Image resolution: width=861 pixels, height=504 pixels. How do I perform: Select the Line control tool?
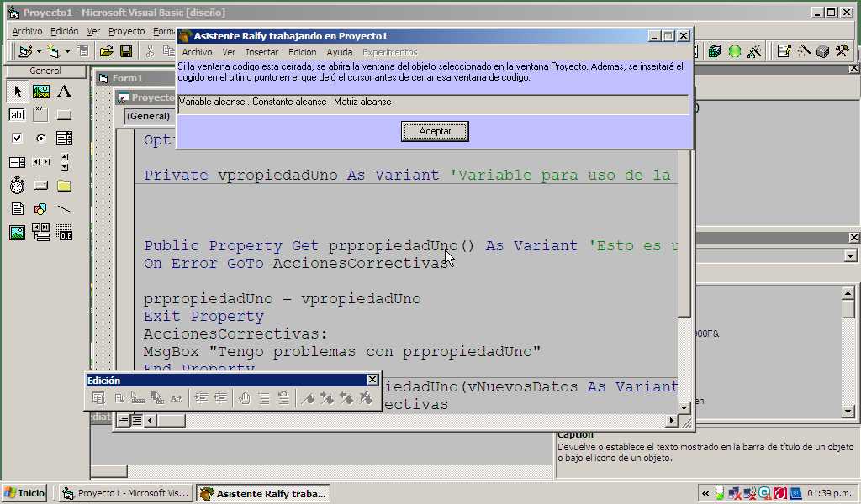[64, 209]
